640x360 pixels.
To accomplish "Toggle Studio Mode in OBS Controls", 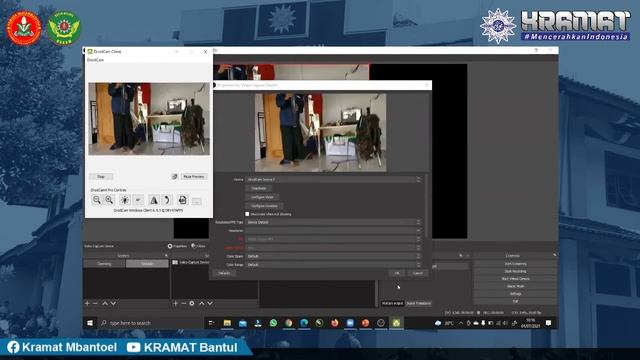I will pyautogui.click(x=516, y=286).
